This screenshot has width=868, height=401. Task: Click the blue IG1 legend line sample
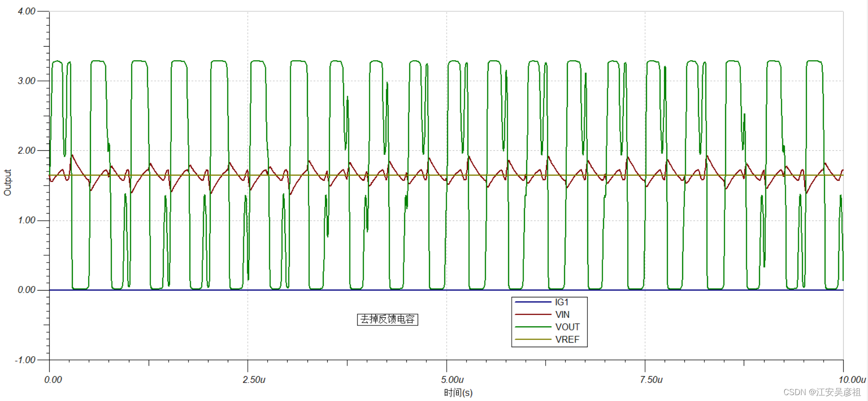pyautogui.click(x=533, y=302)
